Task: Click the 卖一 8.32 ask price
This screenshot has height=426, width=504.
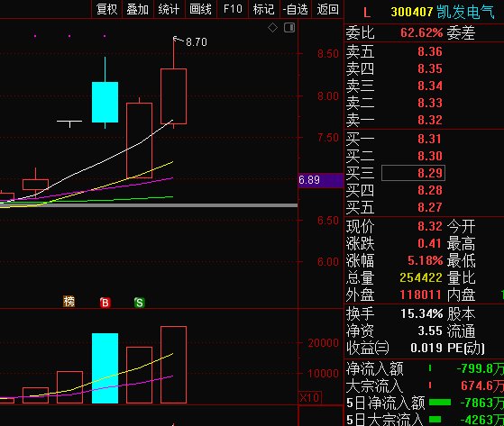Action: tap(430, 120)
